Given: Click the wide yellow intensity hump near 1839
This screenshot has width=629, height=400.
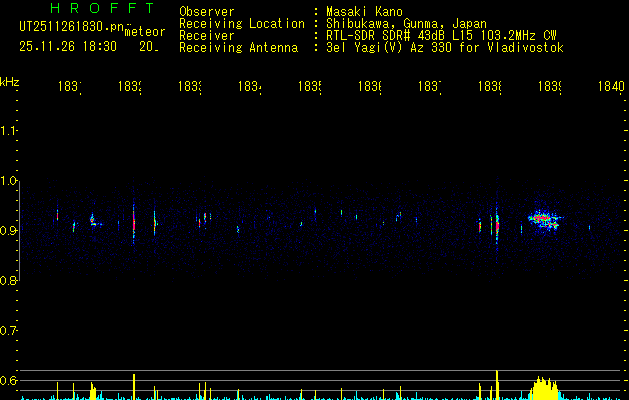Looking at the screenshot, I should click(x=544, y=388).
